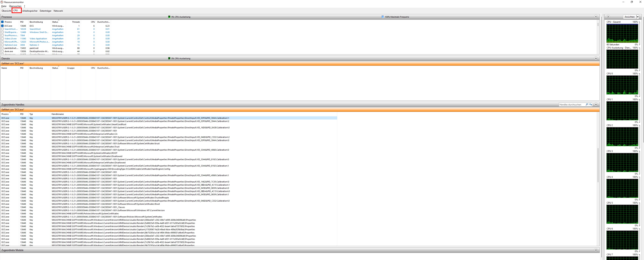Check the ShellExperience process checkbox
Image resolution: width=644 pixels, height=260 pixels.
pyautogui.click(x=2, y=32)
